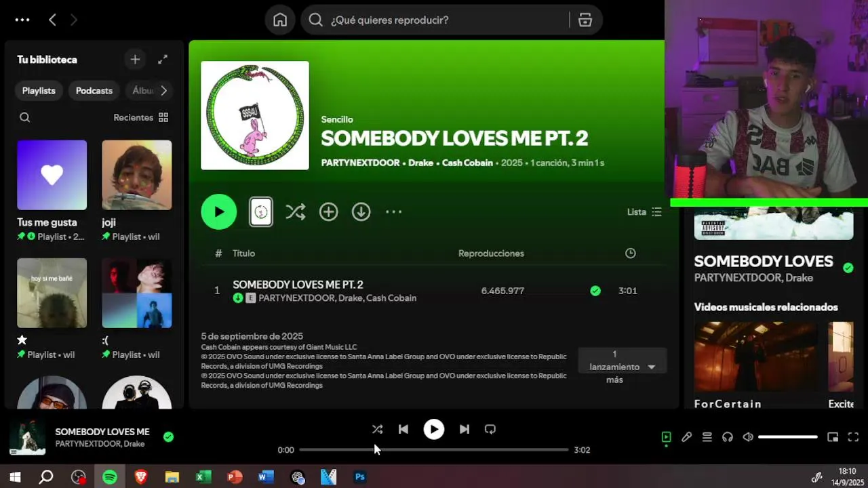Open SOMEBODY LOVES title in the right panel
The width and height of the screenshot is (868, 488).
[x=764, y=261]
